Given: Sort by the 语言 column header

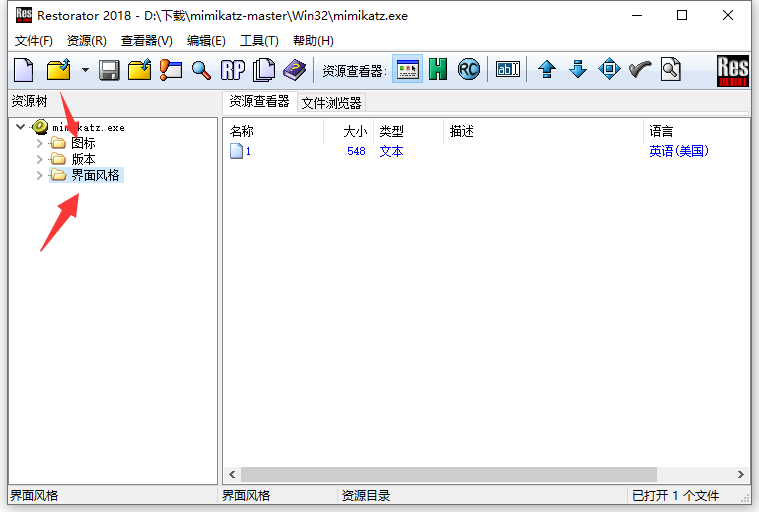Looking at the screenshot, I should [695, 131].
